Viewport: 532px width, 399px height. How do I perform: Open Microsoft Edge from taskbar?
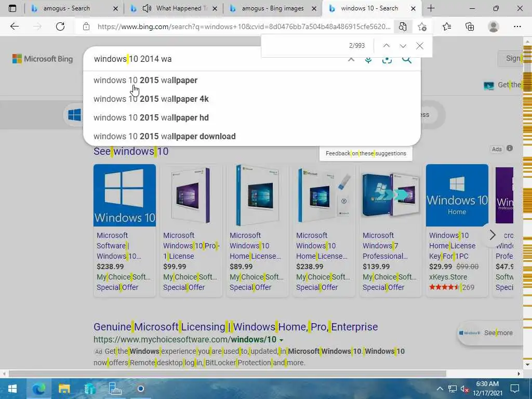[x=38, y=389]
